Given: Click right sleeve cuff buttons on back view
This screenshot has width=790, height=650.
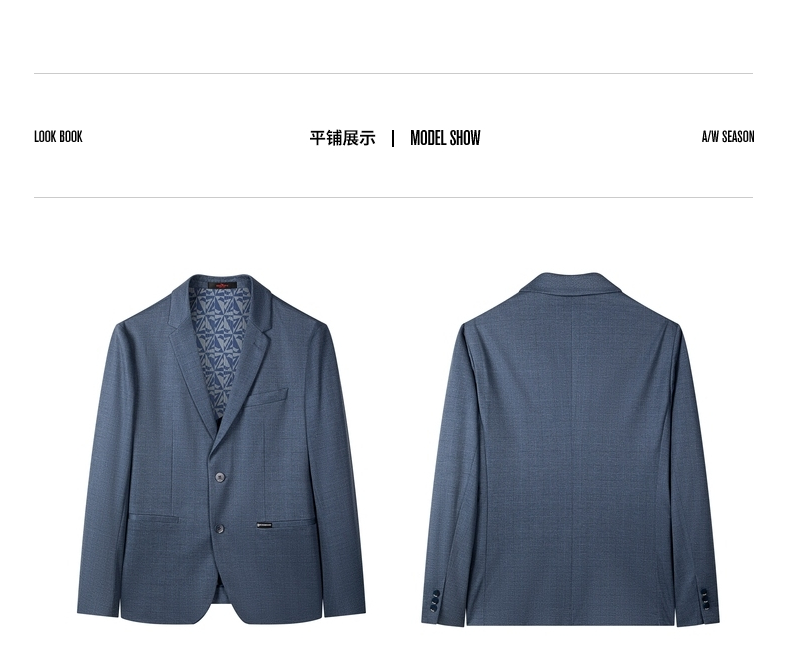Looking at the screenshot, I should point(704,599).
